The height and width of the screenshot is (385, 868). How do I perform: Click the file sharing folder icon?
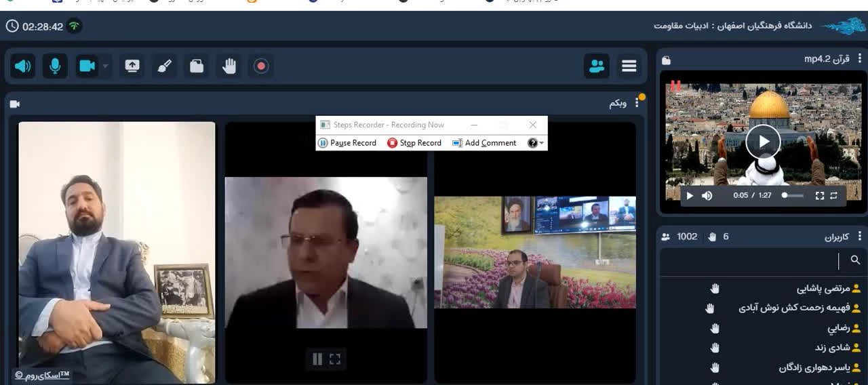coord(197,66)
